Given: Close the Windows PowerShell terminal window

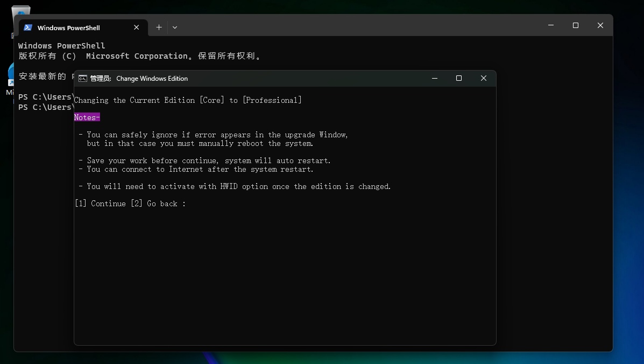Looking at the screenshot, I should (x=600, y=25).
